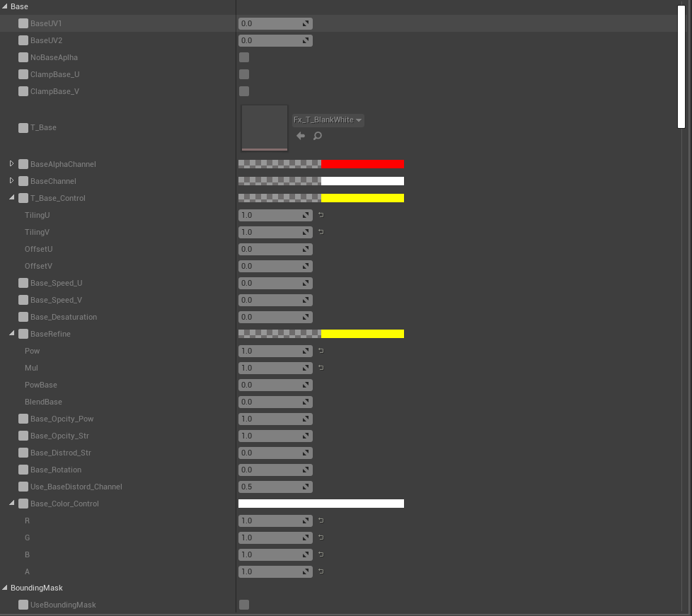This screenshot has height=616, width=692.
Task: Reset the B channel value
Action: click(321, 554)
